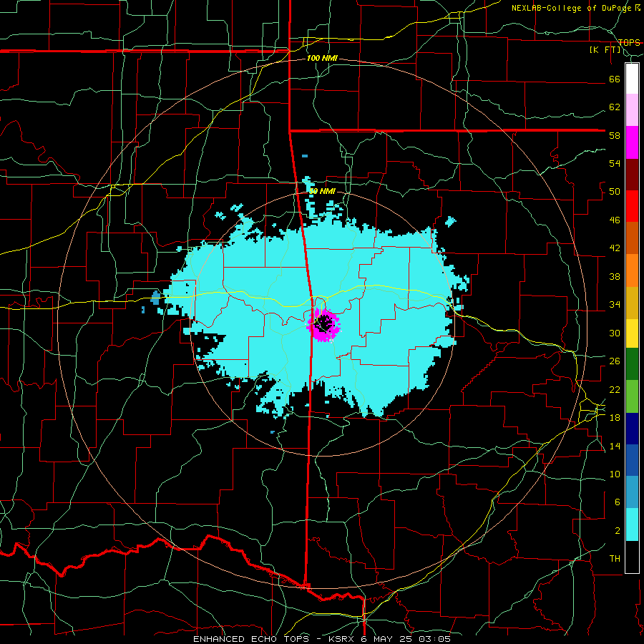Click the isolated small blue echo above the 50 NMI ring
Screen dimensions: 644x644
point(304,156)
